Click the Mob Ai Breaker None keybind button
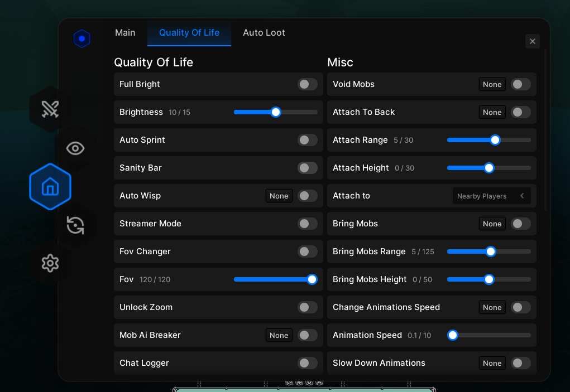570x392 pixels. [279, 335]
